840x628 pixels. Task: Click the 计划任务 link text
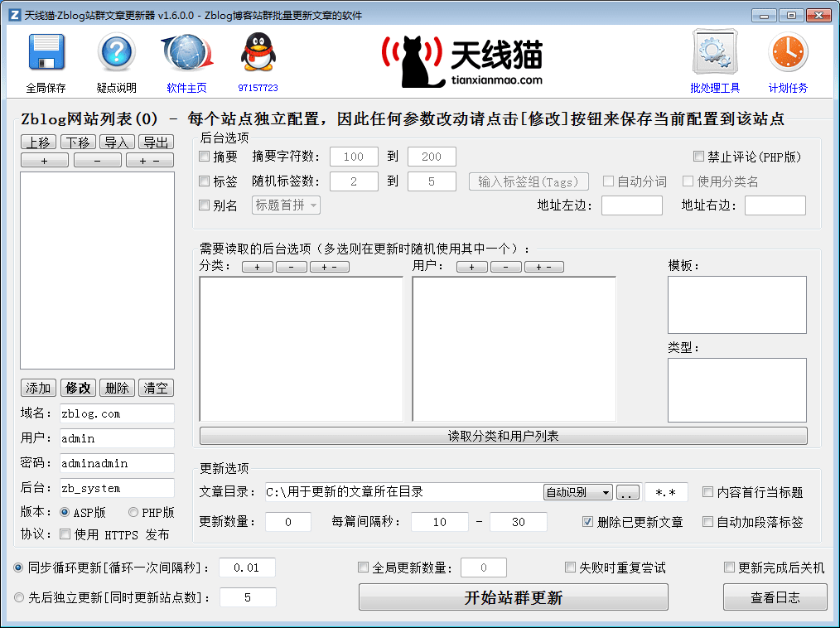[x=788, y=88]
